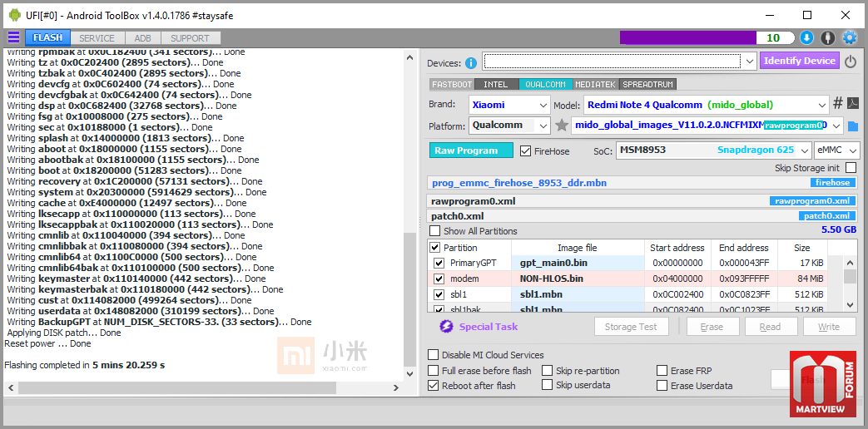Click the favorite star icon beside Platform

[x=562, y=126]
